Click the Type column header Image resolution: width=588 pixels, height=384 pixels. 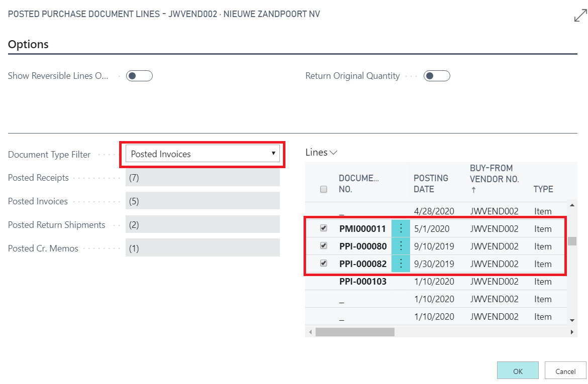[543, 189]
